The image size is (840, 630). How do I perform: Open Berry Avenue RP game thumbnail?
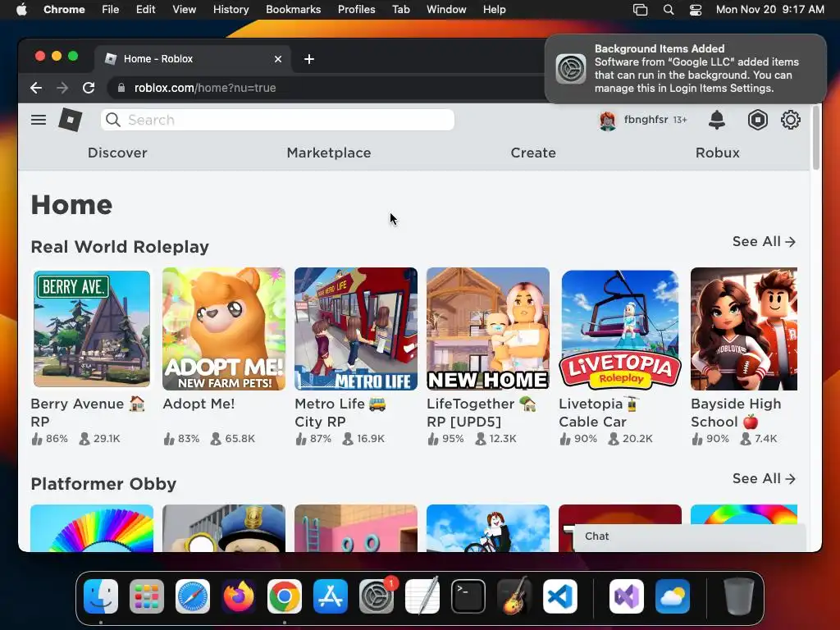click(92, 328)
